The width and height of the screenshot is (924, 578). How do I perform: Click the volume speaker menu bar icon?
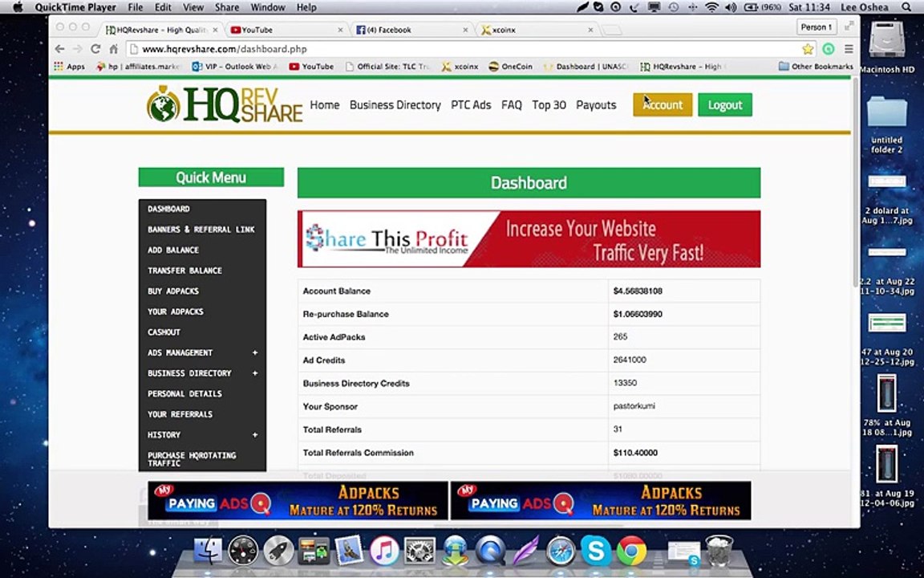[731, 7]
